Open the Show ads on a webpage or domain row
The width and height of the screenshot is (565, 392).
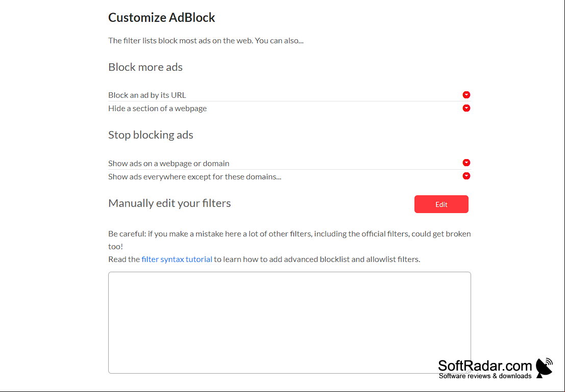coord(289,163)
